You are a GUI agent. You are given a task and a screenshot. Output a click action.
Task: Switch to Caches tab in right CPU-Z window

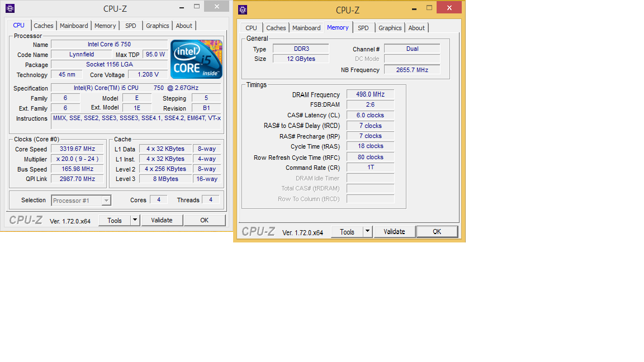point(276,28)
